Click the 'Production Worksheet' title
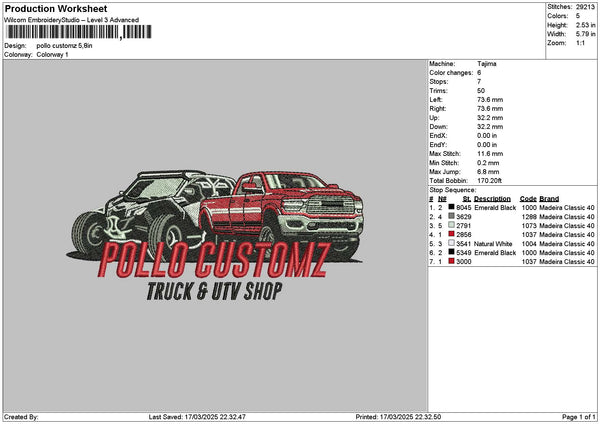 click(x=56, y=8)
